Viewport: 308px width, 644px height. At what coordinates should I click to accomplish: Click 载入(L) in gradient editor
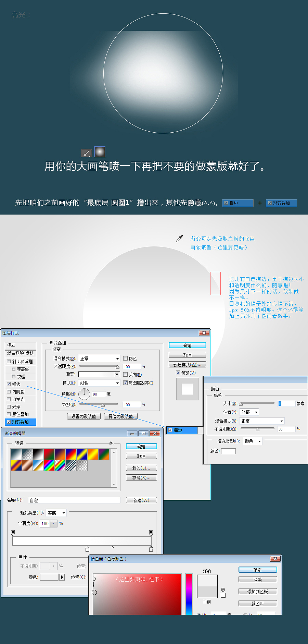click(x=141, y=468)
